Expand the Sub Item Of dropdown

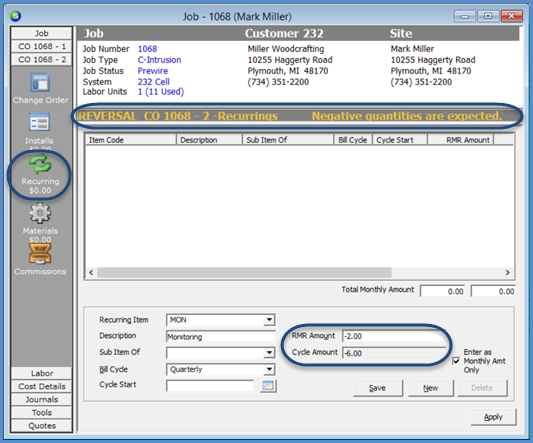[269, 353]
